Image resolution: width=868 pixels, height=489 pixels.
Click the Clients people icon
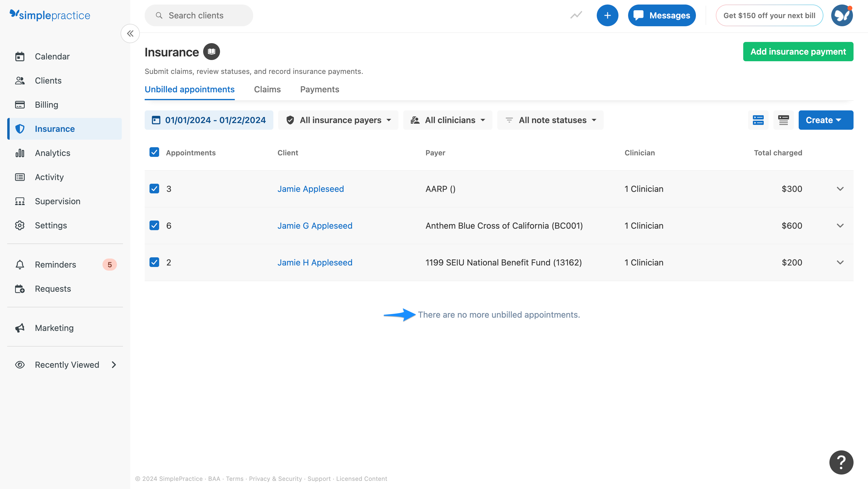click(x=20, y=81)
